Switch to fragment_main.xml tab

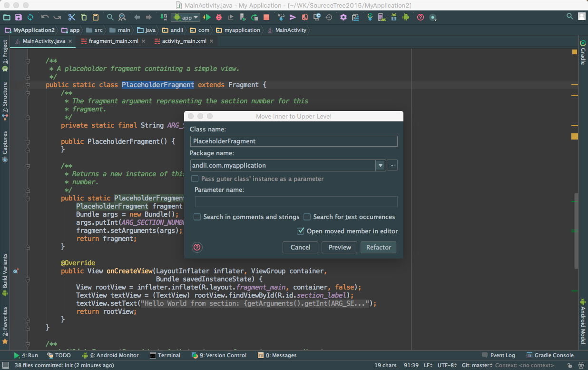click(113, 41)
